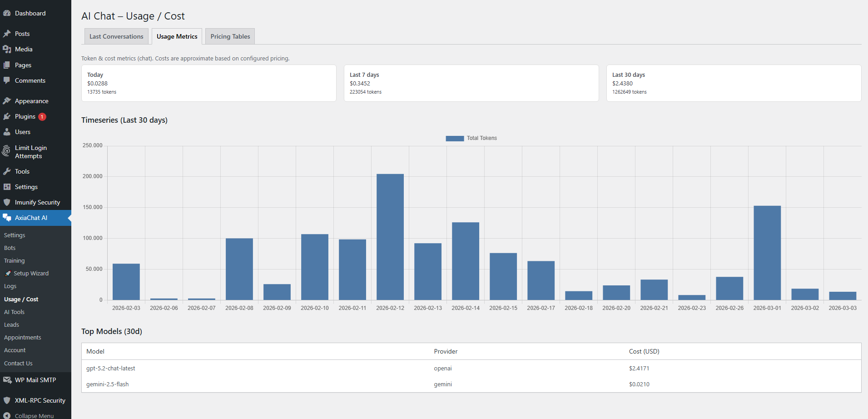868x419 pixels.
Task: Click the tallest bar for 2026-02-12
Action: click(390, 236)
